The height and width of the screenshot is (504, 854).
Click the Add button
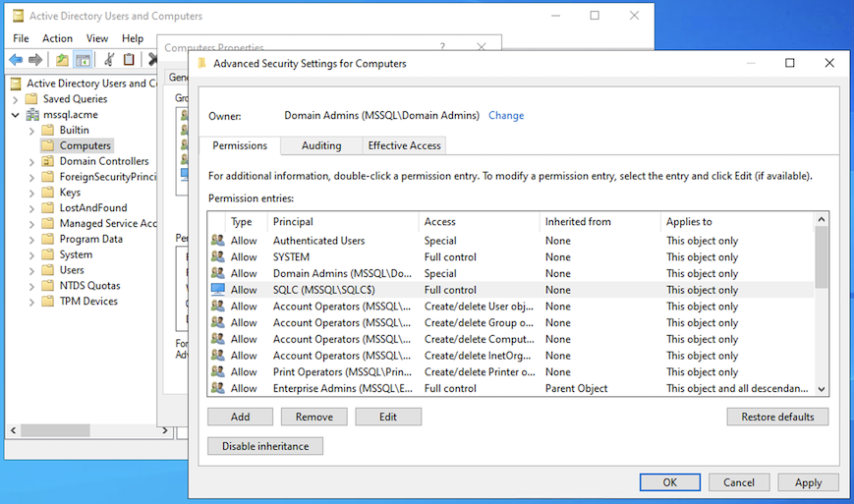coord(240,417)
